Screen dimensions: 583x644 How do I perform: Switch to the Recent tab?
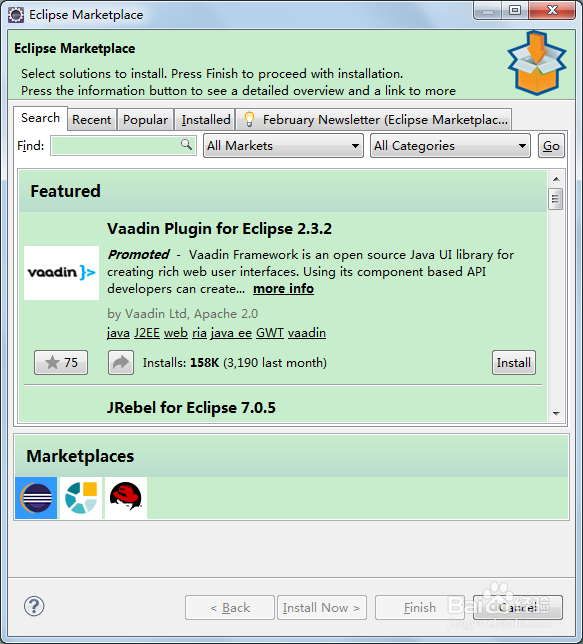[x=92, y=120]
